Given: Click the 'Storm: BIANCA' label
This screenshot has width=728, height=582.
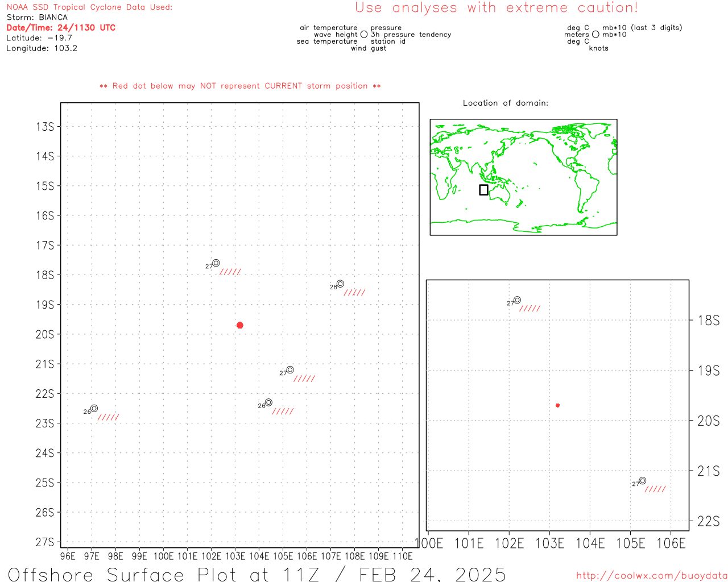Looking at the screenshot, I should tap(37, 18).
